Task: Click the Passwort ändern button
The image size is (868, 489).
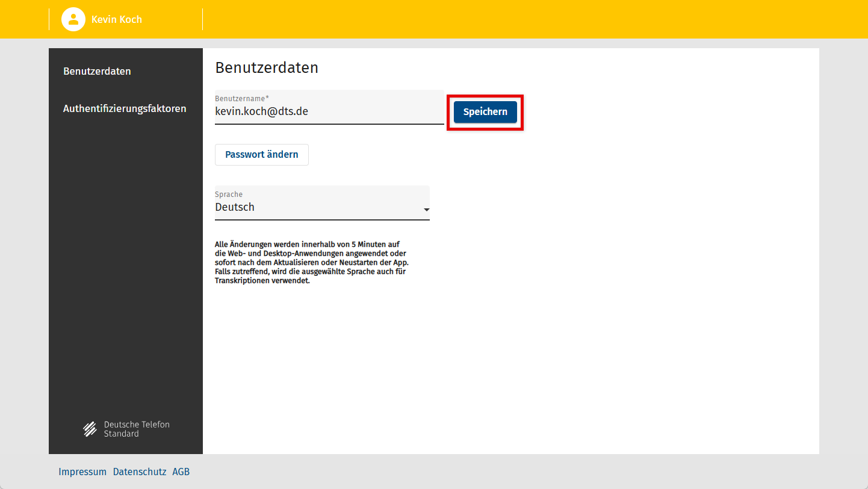Action: [261, 155]
